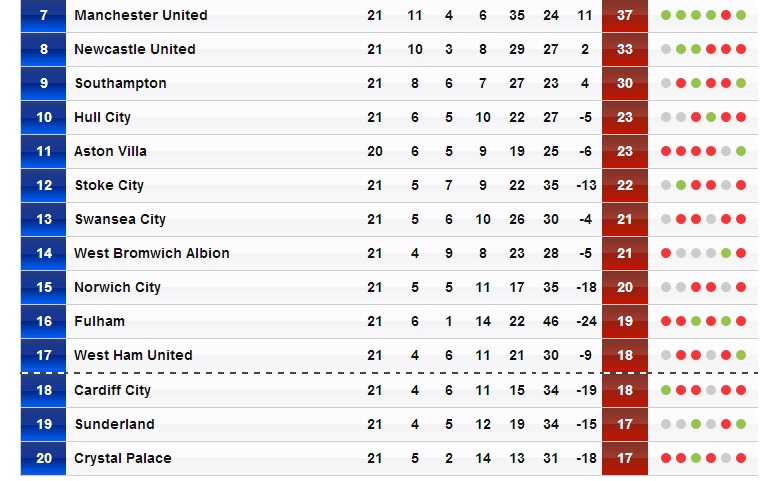Screen dimensions: 772x481
Task: Click the position 7 rank badge
Action: [43, 15]
